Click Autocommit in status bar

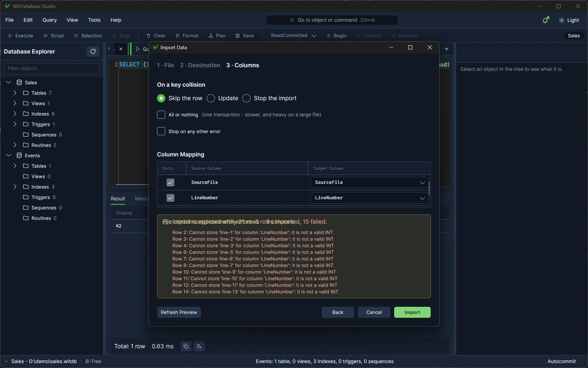point(561,361)
